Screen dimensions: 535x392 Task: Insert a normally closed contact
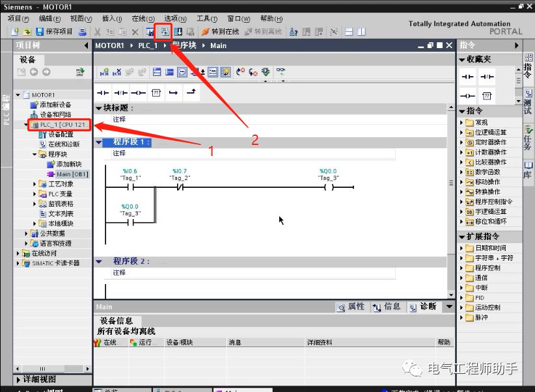point(120,92)
